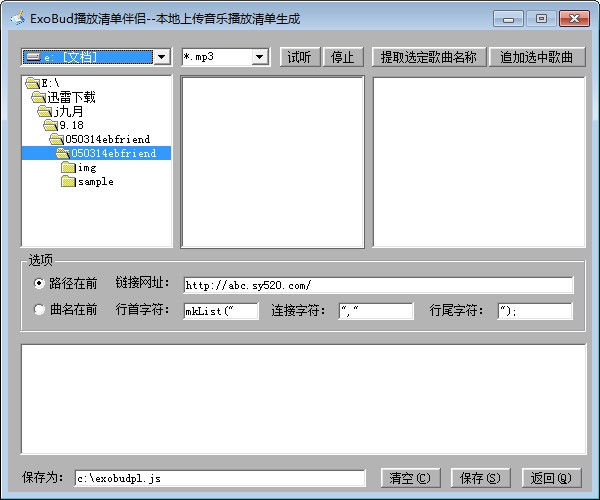Click the 保存(S) save button
Screen dimensions: 600x500
coord(481,478)
